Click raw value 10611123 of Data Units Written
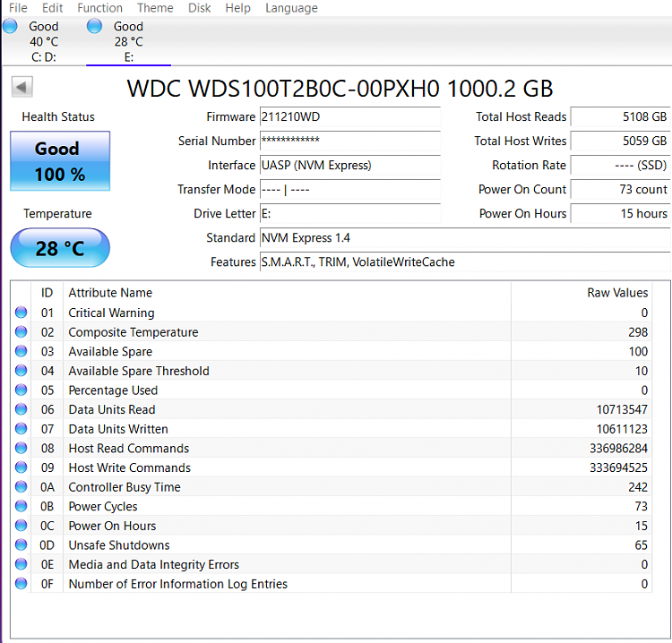672x643 pixels. (622, 429)
